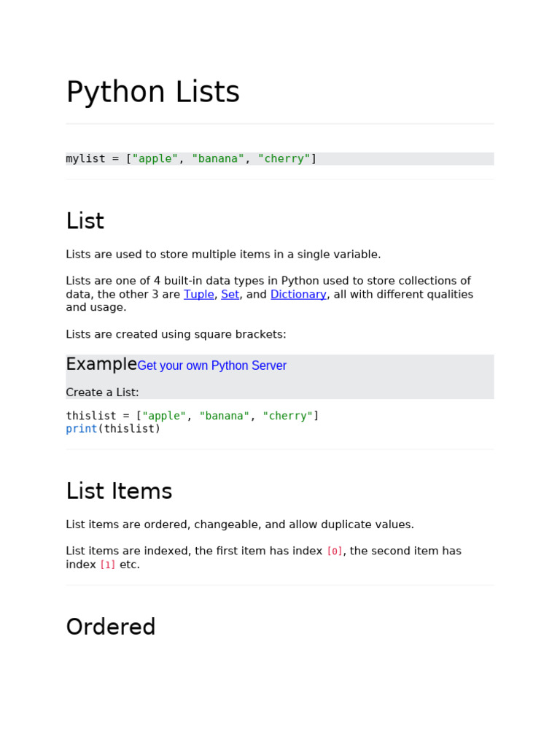Click the red [0] index code
This screenshot has height=747, width=560.
[x=335, y=551]
